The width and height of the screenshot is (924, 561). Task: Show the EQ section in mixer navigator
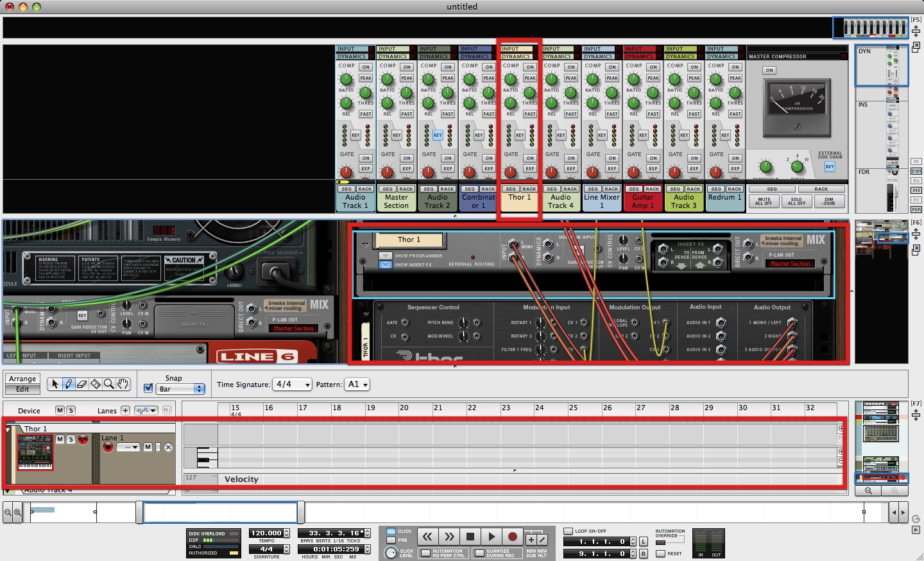pos(916,180)
